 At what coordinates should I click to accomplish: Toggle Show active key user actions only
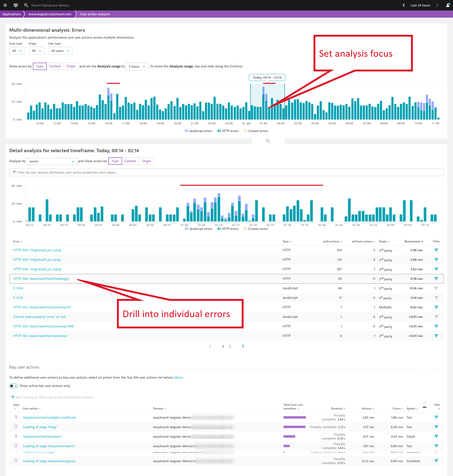13,386
